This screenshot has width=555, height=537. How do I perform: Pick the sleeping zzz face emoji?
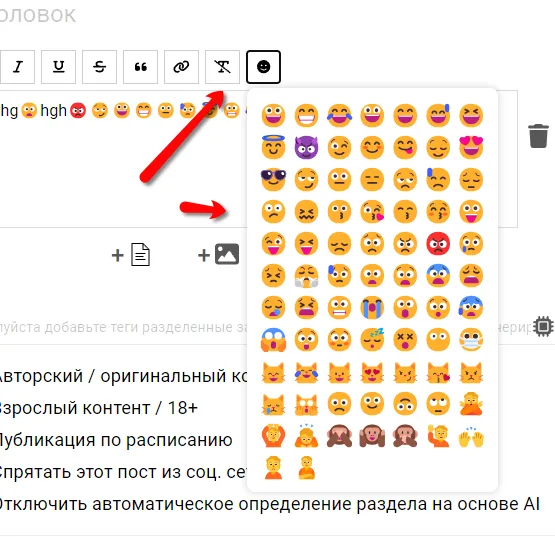click(x=372, y=339)
